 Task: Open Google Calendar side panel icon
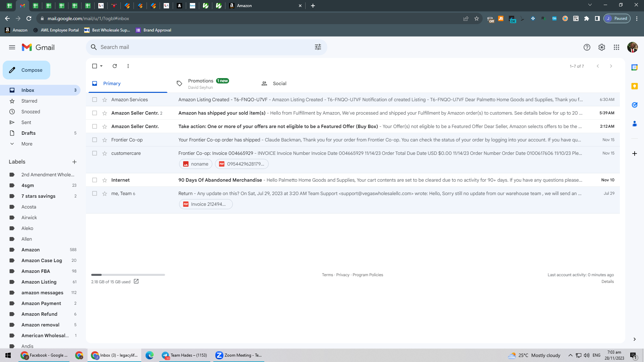tap(635, 67)
